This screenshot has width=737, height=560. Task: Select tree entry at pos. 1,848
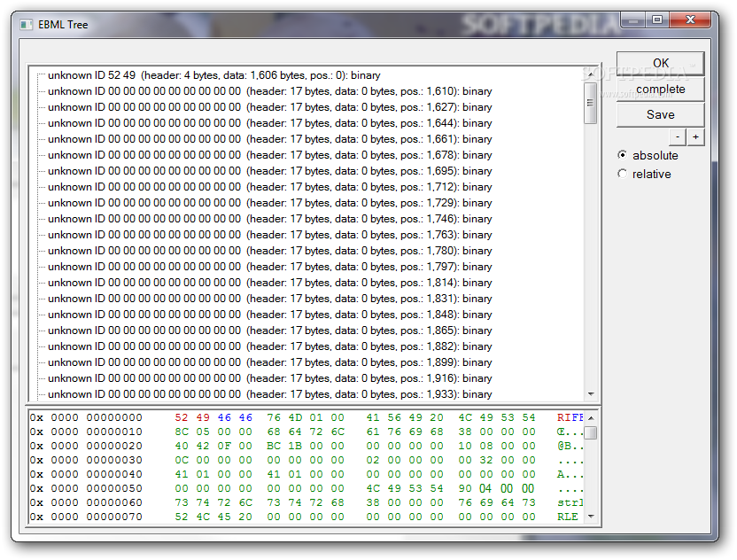pyautogui.click(x=270, y=315)
